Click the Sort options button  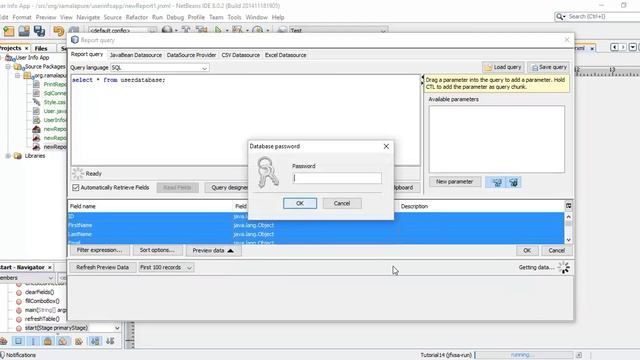tap(157, 250)
